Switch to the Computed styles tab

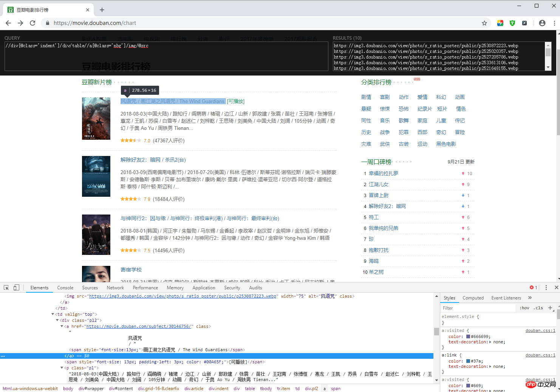pyautogui.click(x=473, y=298)
